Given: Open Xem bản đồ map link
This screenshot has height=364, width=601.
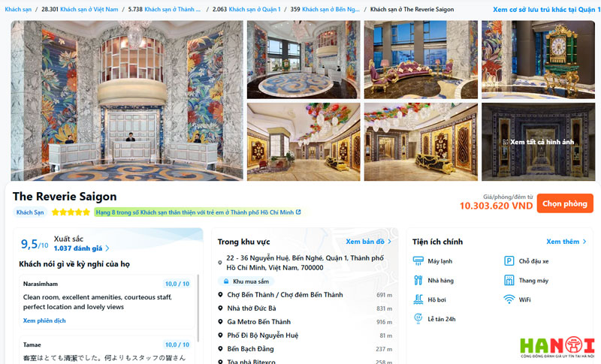Looking at the screenshot, I should coord(368,242).
